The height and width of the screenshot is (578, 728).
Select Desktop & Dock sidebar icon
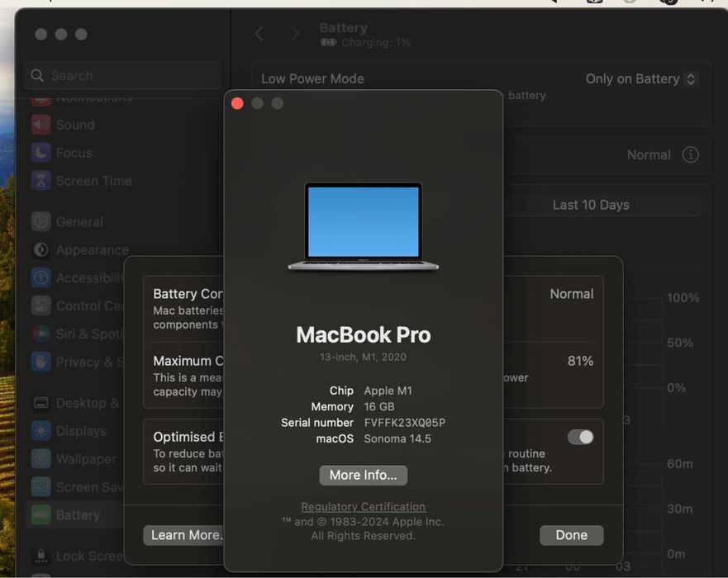point(40,403)
